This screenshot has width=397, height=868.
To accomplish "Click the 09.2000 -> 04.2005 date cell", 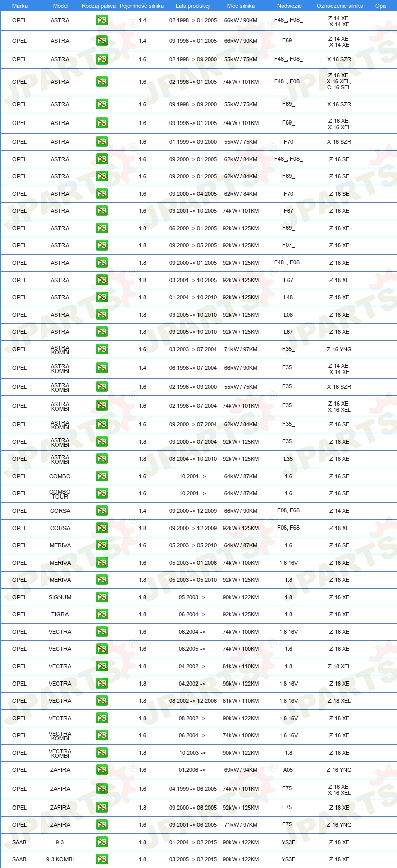I will pos(193,194).
